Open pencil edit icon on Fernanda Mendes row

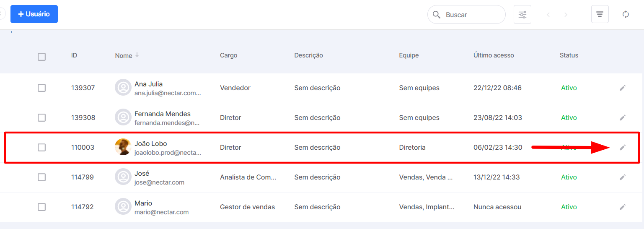click(x=623, y=117)
